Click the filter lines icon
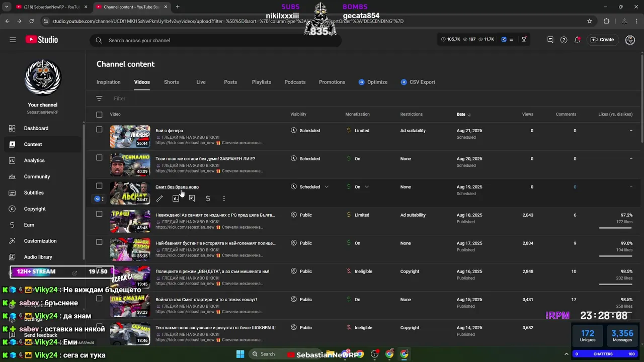Image resolution: width=644 pixels, height=362 pixels. pyautogui.click(x=99, y=99)
